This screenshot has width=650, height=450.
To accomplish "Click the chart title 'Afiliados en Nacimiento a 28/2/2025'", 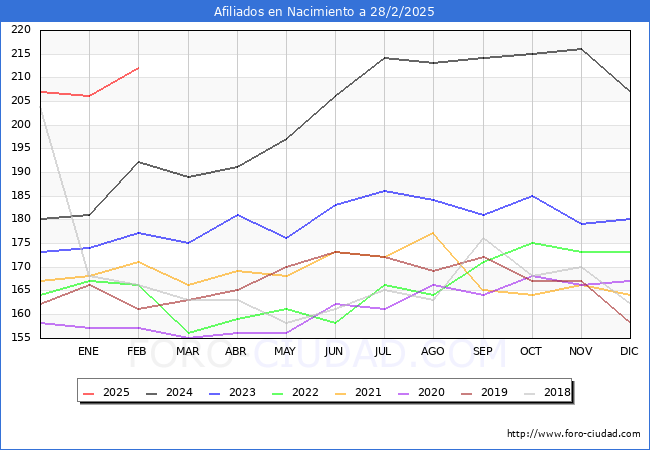I will 324,12.
